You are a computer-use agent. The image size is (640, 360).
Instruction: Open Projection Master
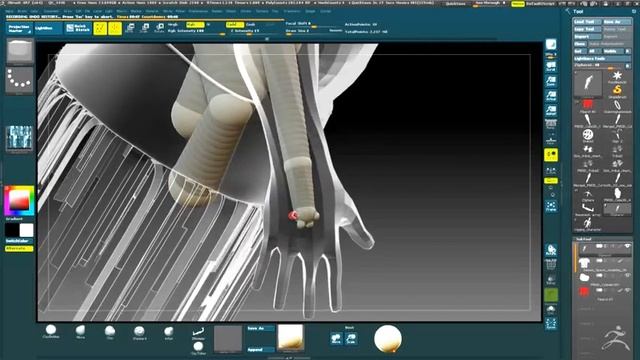19,28
